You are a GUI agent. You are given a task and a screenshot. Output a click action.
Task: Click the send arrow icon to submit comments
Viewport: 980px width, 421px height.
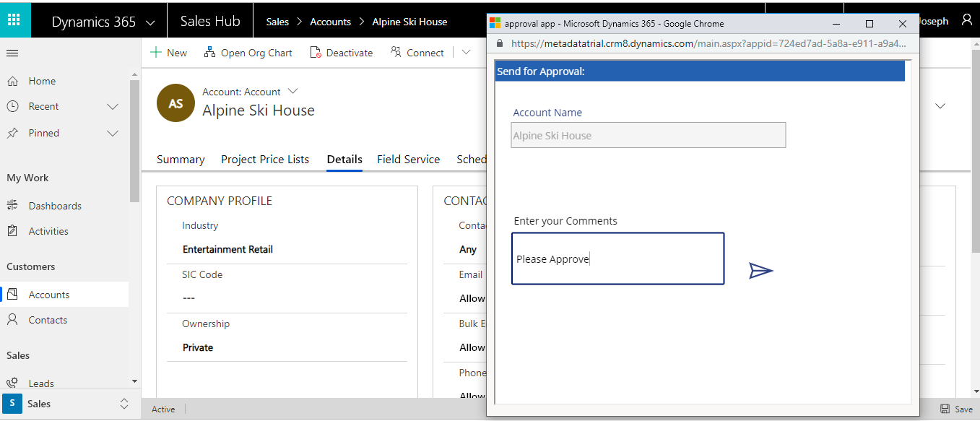pyautogui.click(x=760, y=271)
